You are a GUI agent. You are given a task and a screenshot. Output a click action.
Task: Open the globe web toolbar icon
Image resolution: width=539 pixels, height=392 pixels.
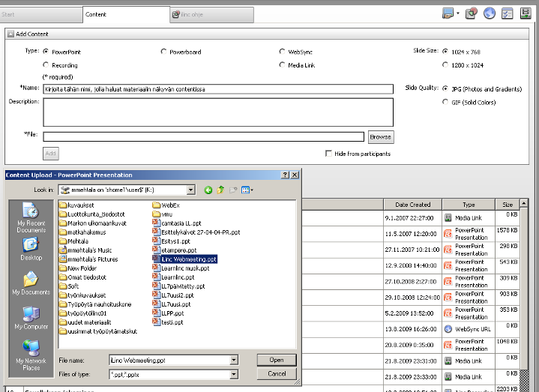point(490,13)
